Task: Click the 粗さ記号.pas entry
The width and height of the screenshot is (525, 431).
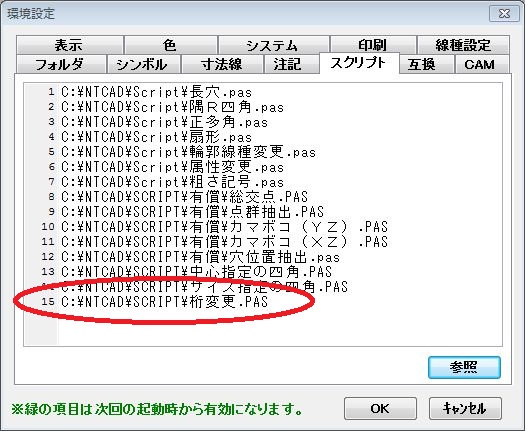Action: (172, 182)
